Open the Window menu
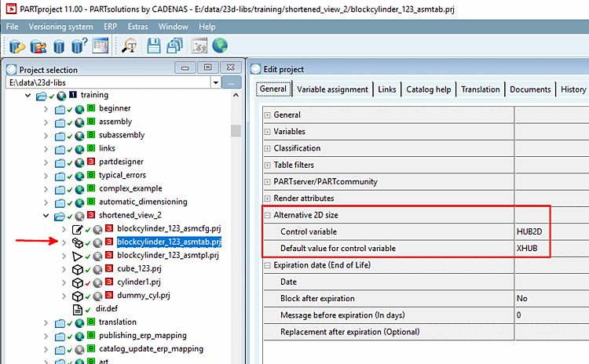The height and width of the screenshot is (364, 589). tap(174, 27)
